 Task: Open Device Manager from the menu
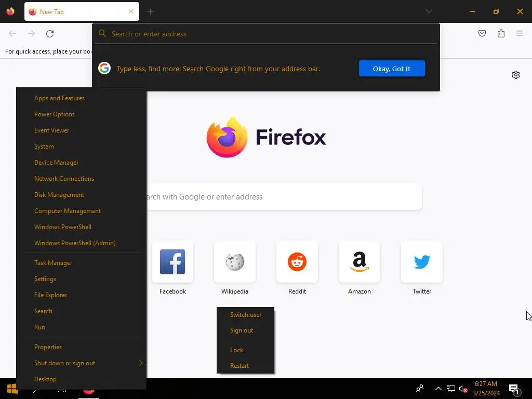(56, 163)
